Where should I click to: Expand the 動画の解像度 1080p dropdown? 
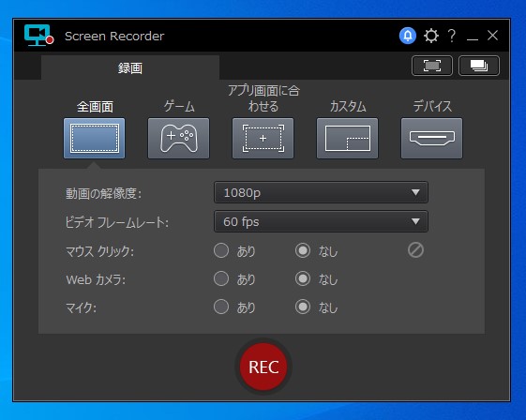[x=321, y=192]
